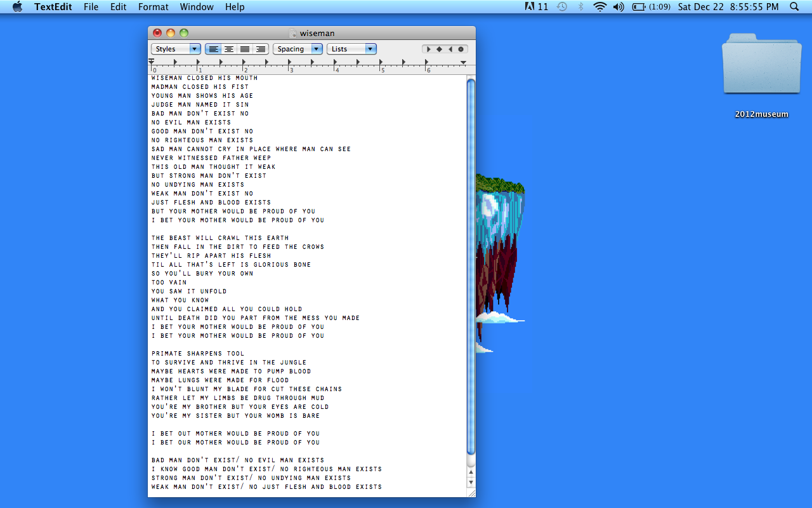This screenshot has height=508, width=812.
Task: Toggle Bluetooth from the menu bar
Action: [x=580, y=7]
